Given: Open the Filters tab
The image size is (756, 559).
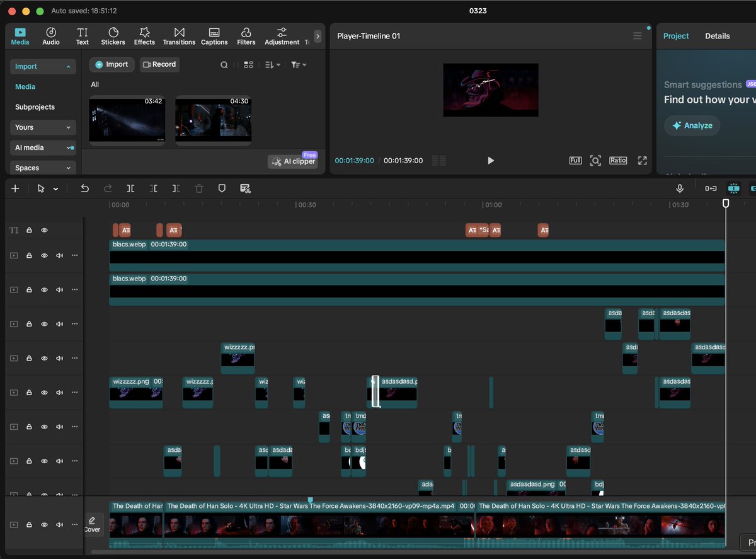Looking at the screenshot, I should point(246,37).
